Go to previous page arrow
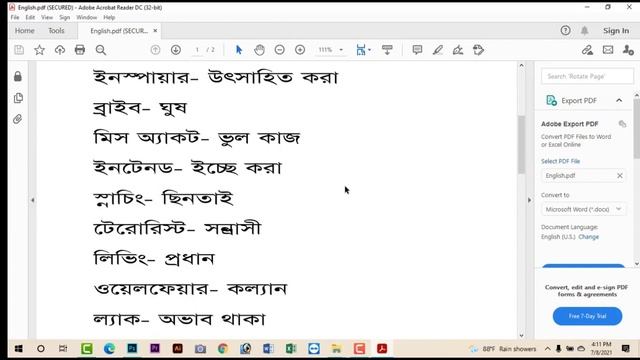Viewport: 640px width, 360px height. (x=155, y=50)
